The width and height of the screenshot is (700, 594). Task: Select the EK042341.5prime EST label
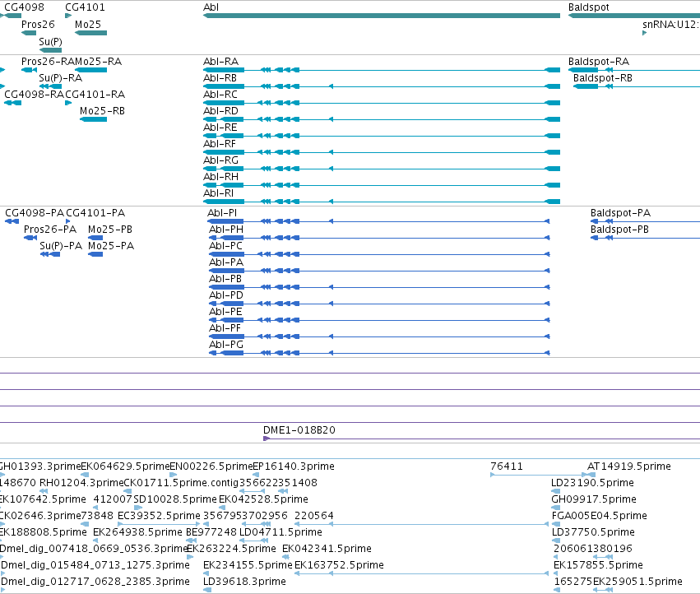(327, 549)
